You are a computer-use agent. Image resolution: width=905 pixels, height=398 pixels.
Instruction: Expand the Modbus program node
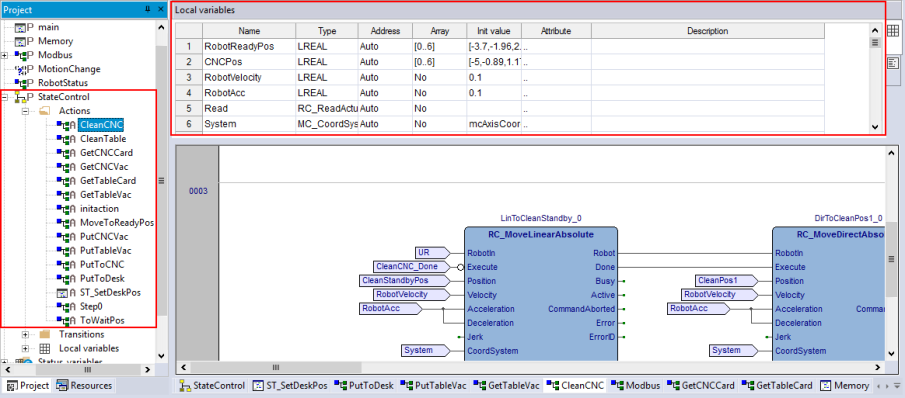(x=5, y=55)
